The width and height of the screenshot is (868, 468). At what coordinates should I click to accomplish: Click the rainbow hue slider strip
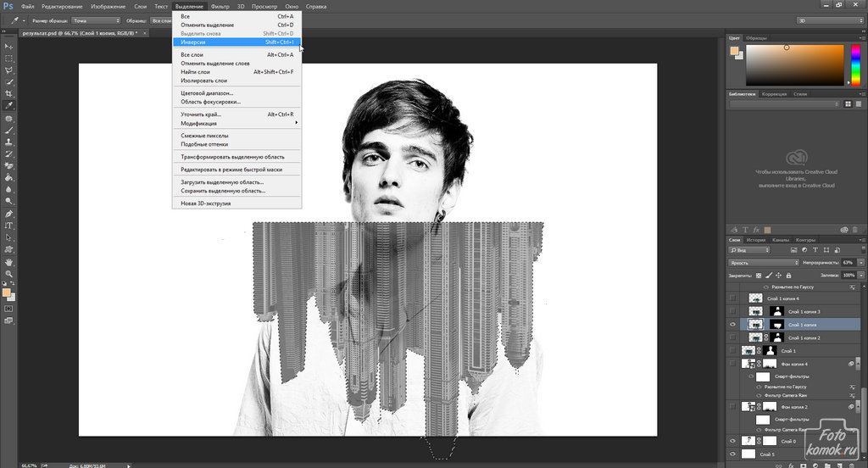[851, 64]
